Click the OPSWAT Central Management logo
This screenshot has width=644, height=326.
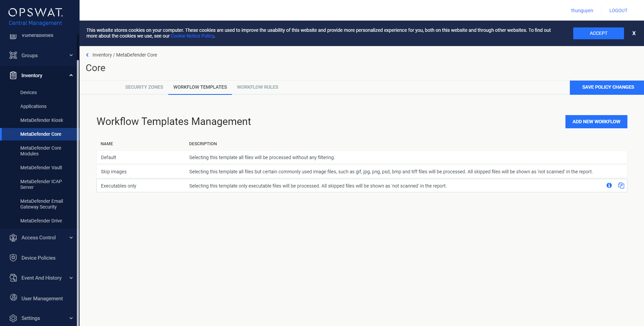[x=36, y=17]
